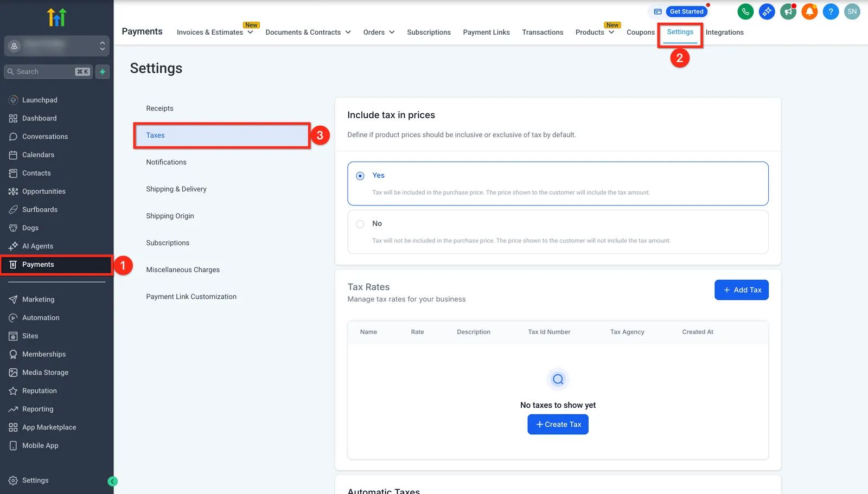Screen dimensions: 868x494
Task: Switch to Subscriptions tab in top nav
Action: (x=429, y=32)
